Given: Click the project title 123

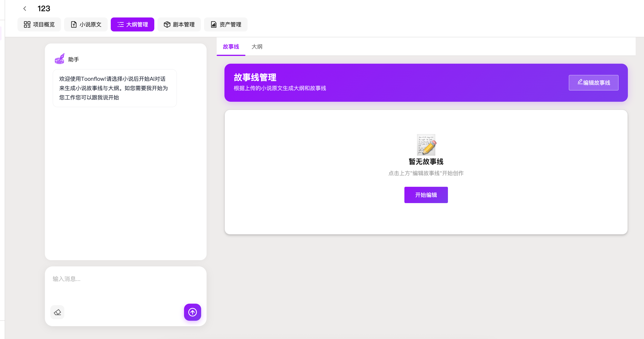Looking at the screenshot, I should (44, 9).
